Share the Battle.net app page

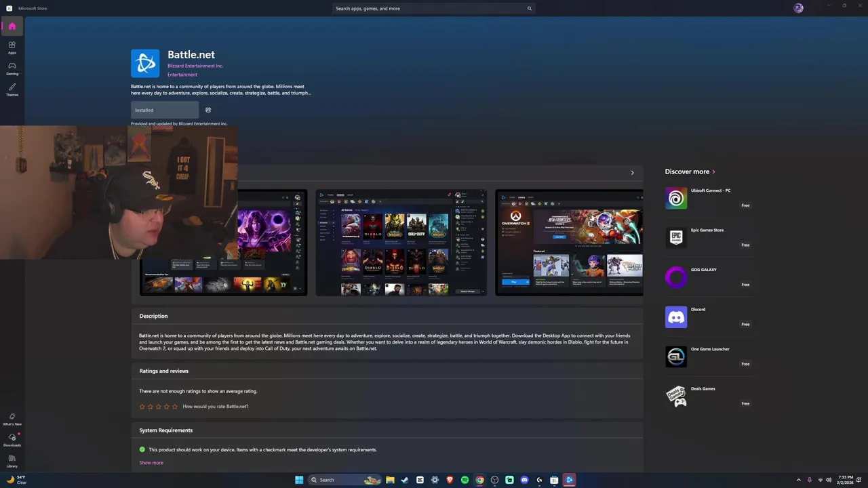coord(208,110)
